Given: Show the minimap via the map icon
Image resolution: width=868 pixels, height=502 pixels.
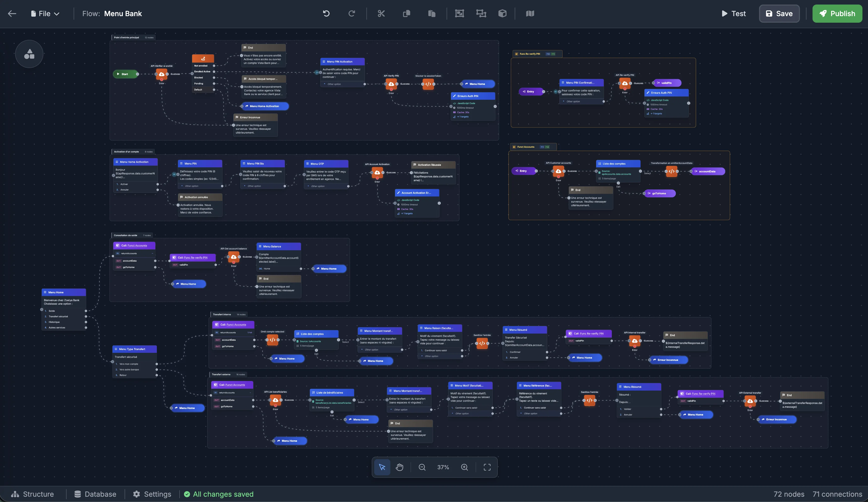Looking at the screenshot, I should tap(530, 13).
